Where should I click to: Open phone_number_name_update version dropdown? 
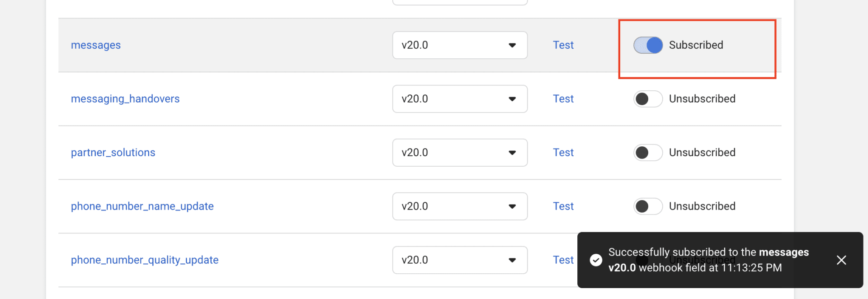point(460,206)
